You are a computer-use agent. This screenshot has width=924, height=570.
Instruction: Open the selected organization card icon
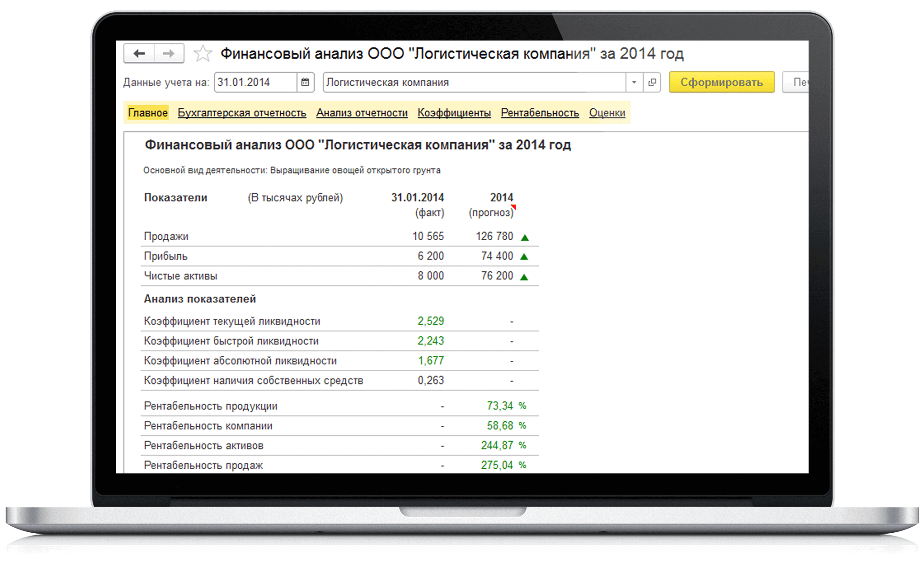652,82
